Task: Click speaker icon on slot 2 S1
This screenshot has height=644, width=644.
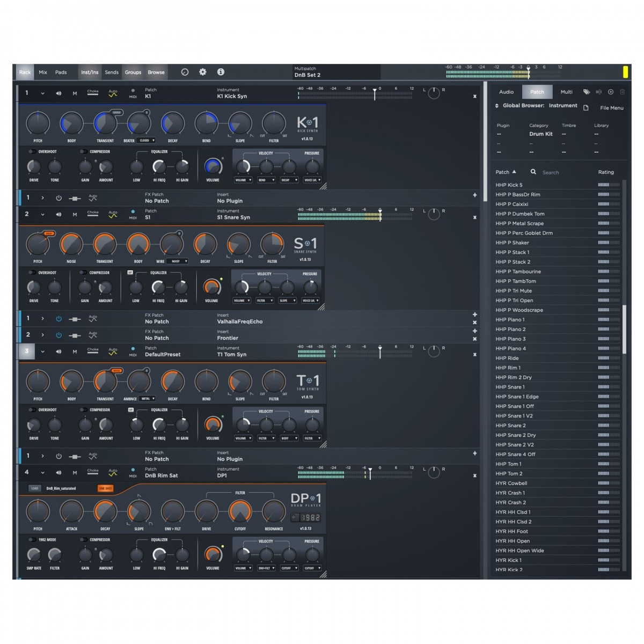Action: click(x=58, y=214)
